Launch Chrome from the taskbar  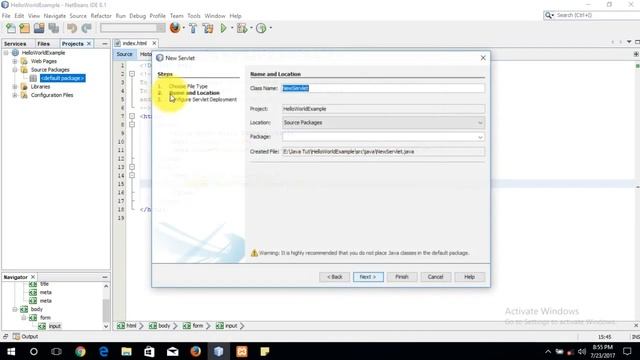(x=80, y=351)
